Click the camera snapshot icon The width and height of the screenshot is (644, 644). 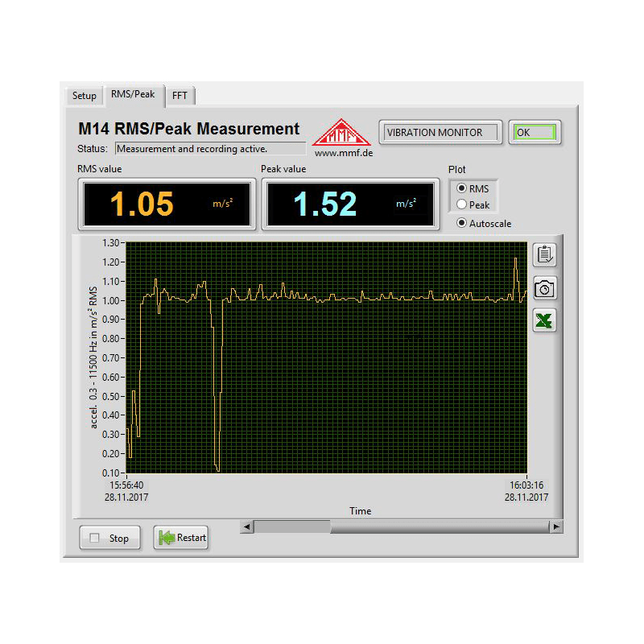click(545, 288)
